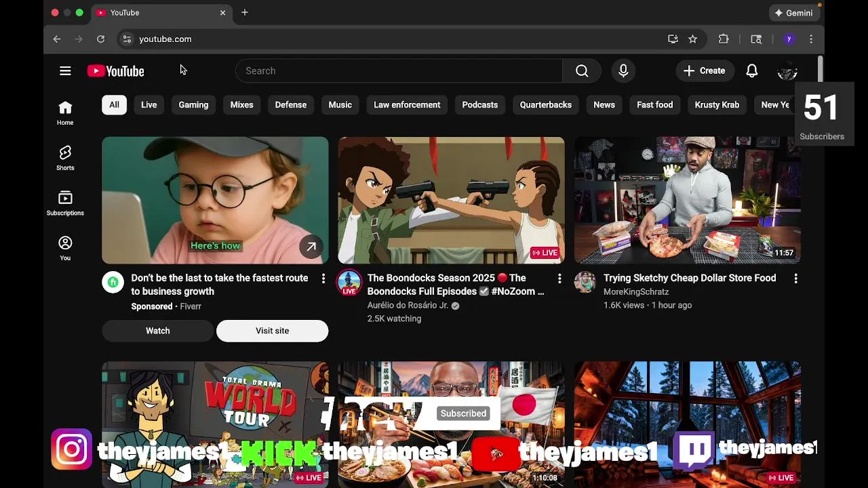The height and width of the screenshot is (488, 868).
Task: Open Shorts in the sidebar
Action: click(x=65, y=158)
